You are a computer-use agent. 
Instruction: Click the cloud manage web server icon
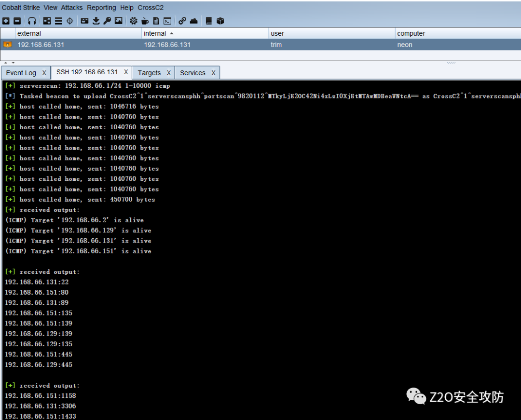pyautogui.click(x=194, y=21)
